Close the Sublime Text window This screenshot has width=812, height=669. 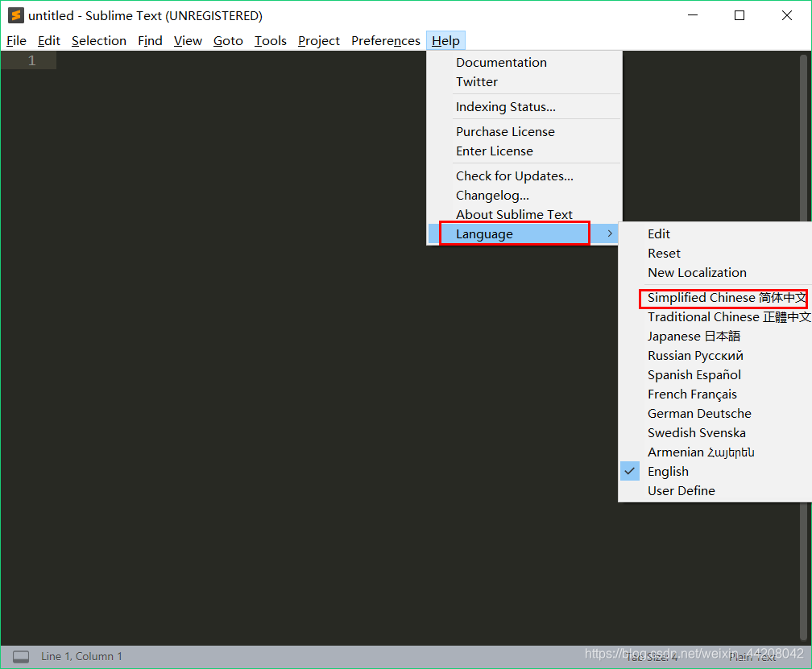click(x=786, y=15)
